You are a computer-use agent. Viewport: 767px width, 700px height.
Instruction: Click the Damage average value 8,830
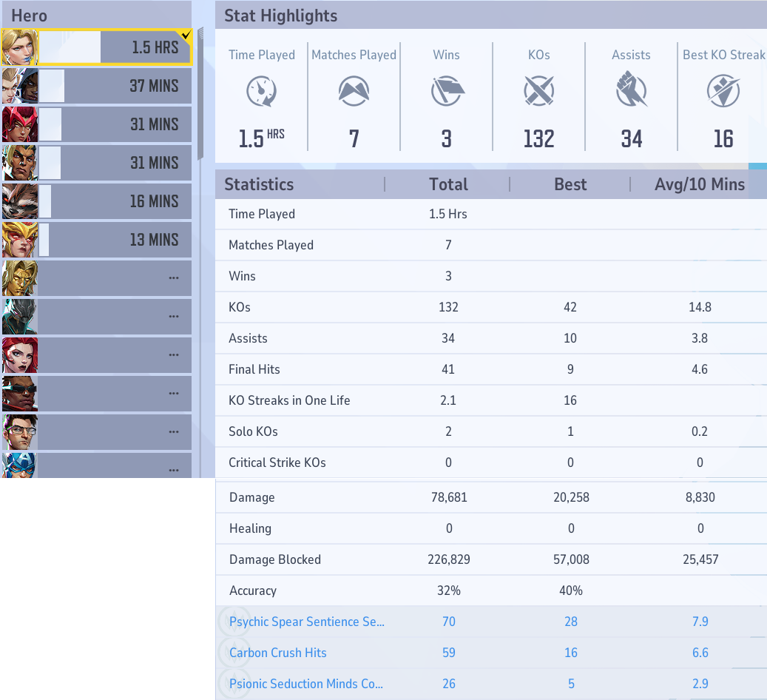tap(700, 497)
